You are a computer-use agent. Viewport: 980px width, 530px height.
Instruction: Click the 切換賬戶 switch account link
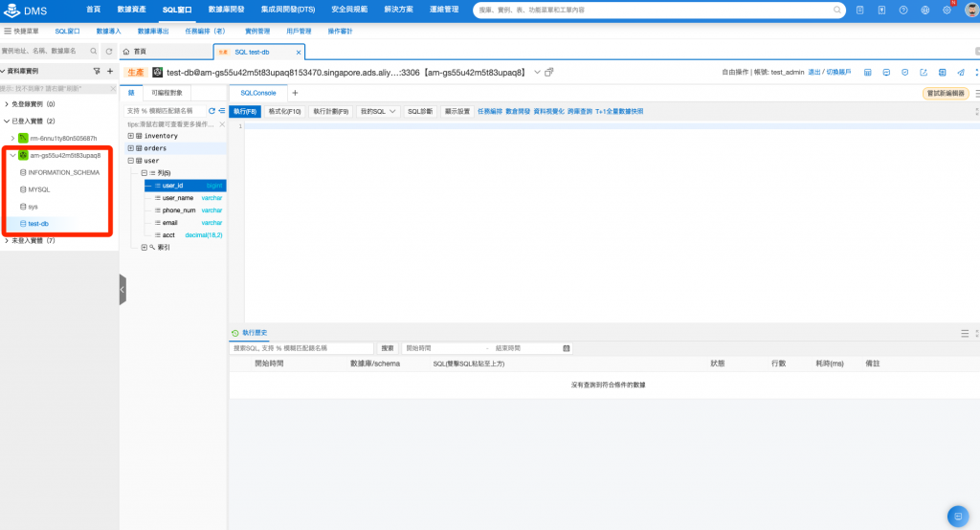point(838,73)
